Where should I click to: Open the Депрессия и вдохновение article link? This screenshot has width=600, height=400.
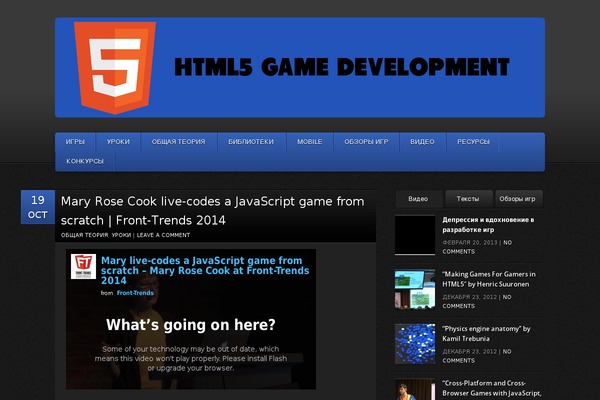pyautogui.click(x=488, y=225)
